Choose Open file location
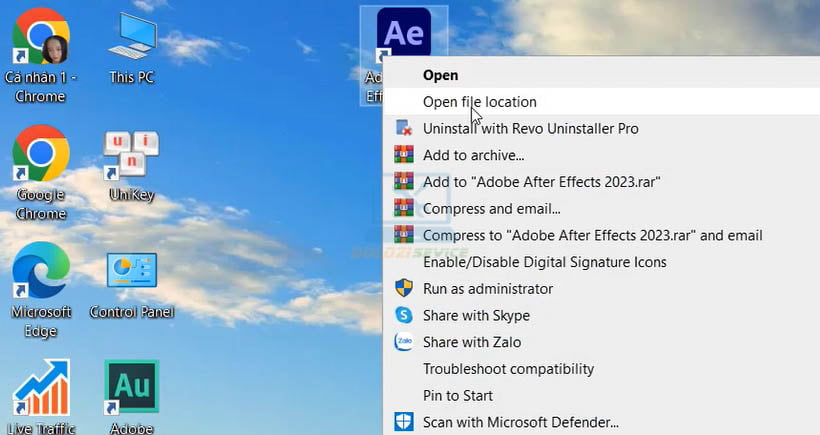820x435 pixels. pos(601,101)
